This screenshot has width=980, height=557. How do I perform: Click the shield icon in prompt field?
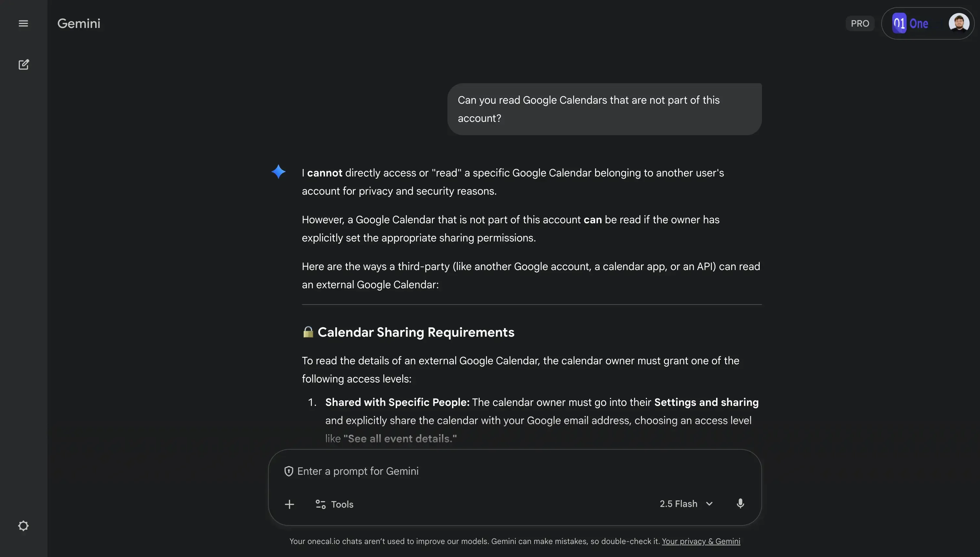click(289, 471)
